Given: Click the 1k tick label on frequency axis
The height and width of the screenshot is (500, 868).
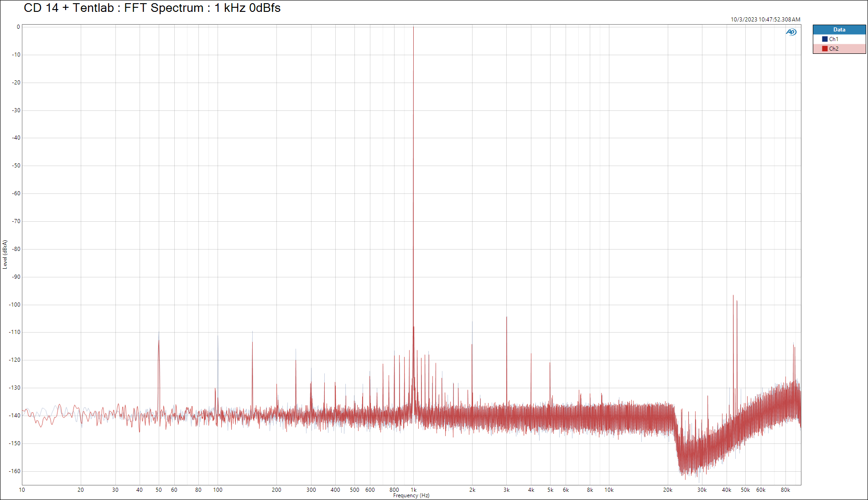Looking at the screenshot, I should click(413, 490).
